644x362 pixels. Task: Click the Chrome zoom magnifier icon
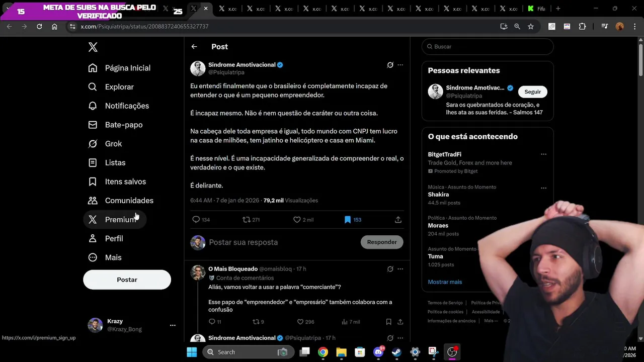517,27
